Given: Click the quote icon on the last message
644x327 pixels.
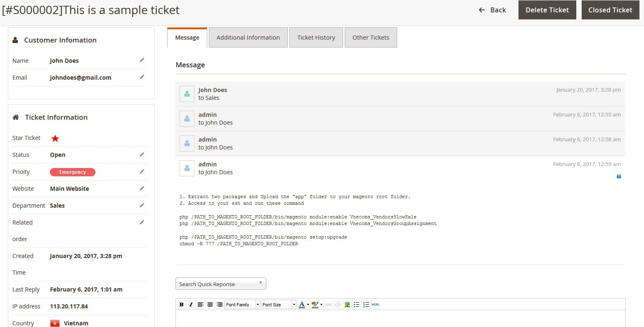Looking at the screenshot, I should (619, 176).
